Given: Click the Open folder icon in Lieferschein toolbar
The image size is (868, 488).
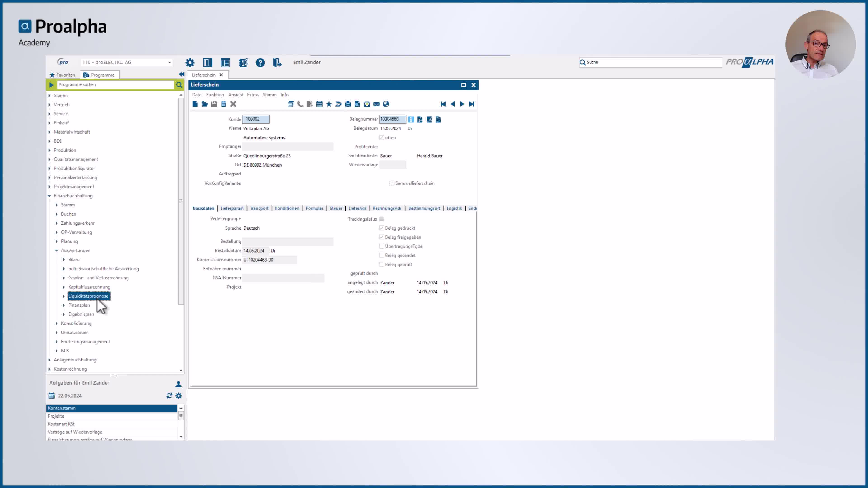Looking at the screenshot, I should click(205, 104).
